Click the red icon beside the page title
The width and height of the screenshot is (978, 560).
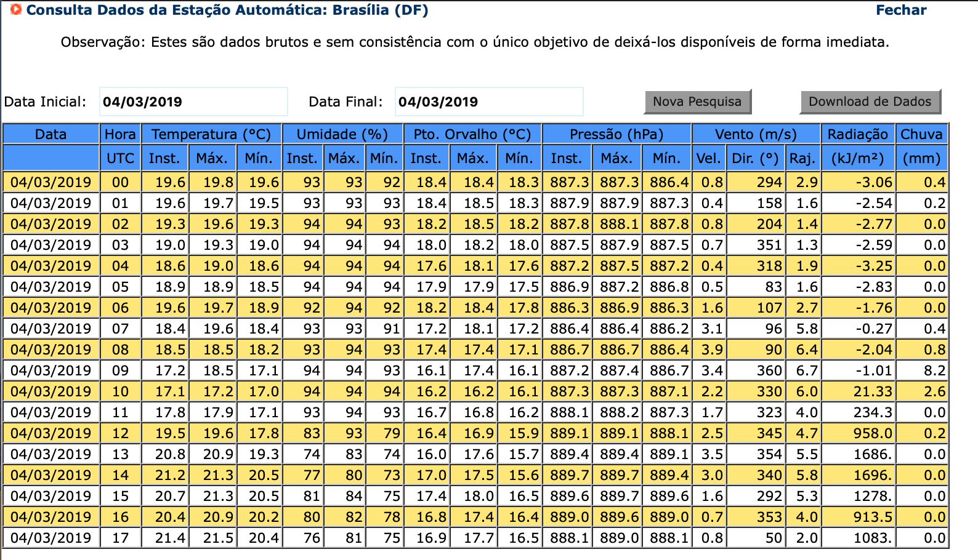tap(17, 10)
